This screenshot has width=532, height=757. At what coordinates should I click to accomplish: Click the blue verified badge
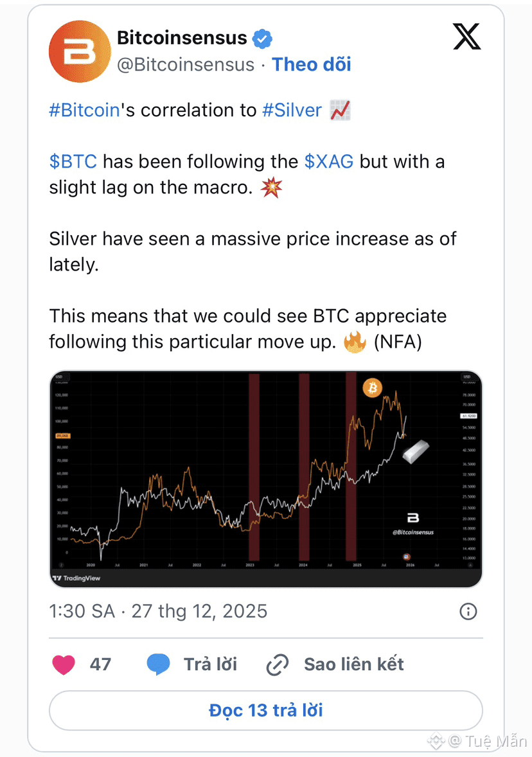click(262, 39)
